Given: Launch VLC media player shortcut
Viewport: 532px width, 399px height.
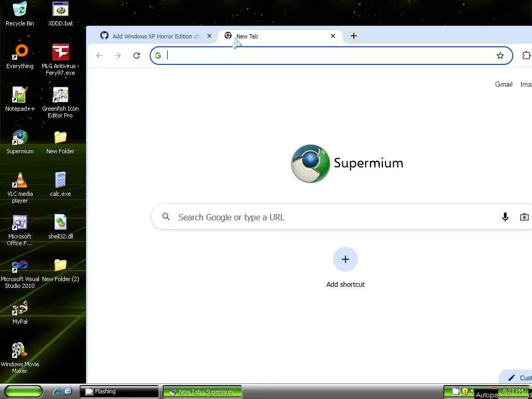Looking at the screenshot, I should (20, 188).
